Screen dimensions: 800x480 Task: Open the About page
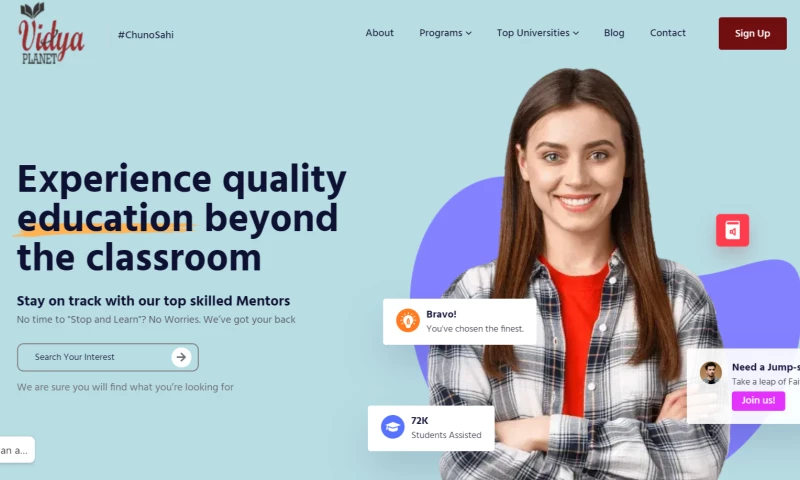(x=380, y=33)
